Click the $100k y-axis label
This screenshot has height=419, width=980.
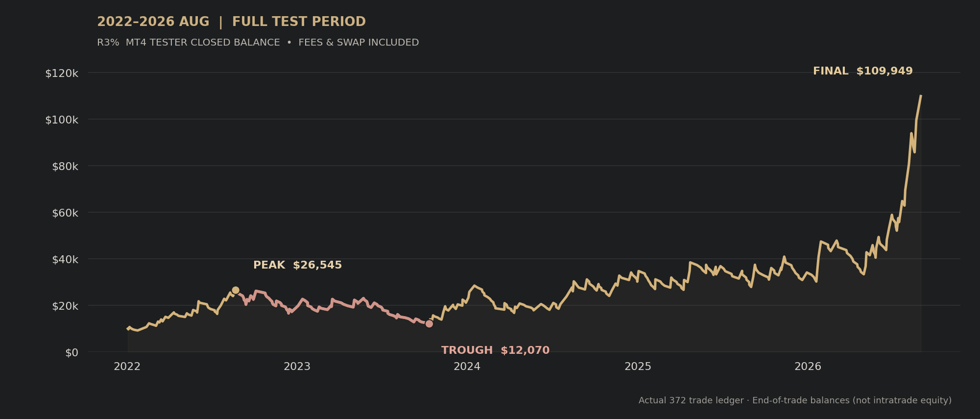(62, 120)
